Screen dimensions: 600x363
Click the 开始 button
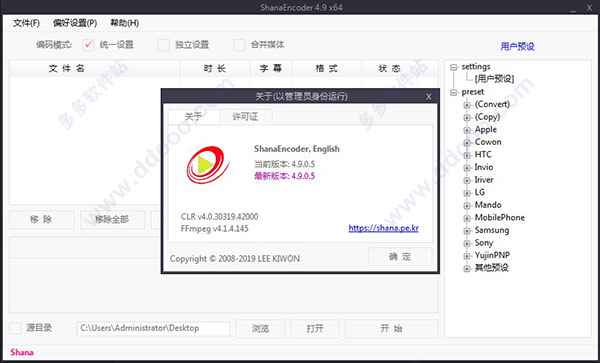(x=391, y=329)
